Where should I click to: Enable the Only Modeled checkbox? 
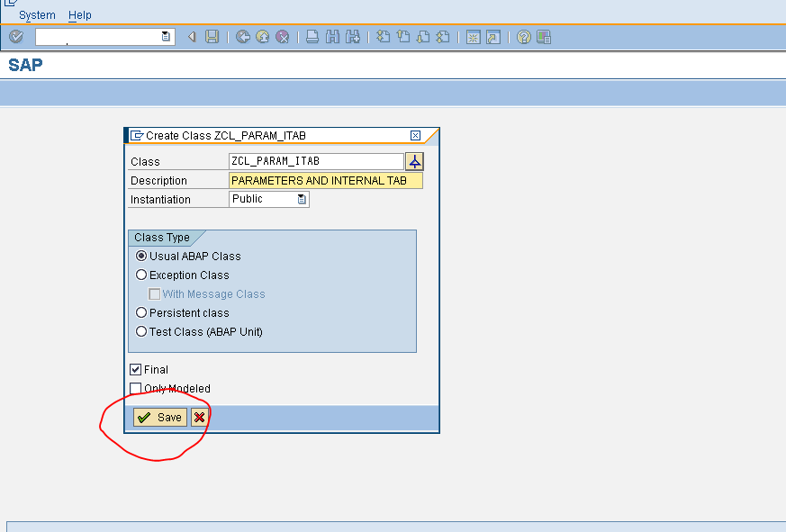135,388
